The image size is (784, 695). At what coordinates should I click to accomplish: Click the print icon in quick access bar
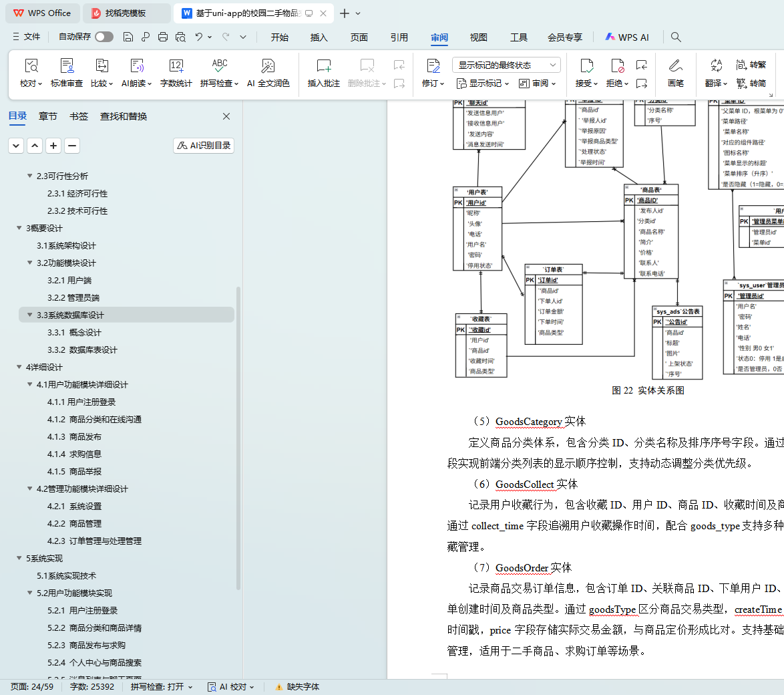point(163,37)
